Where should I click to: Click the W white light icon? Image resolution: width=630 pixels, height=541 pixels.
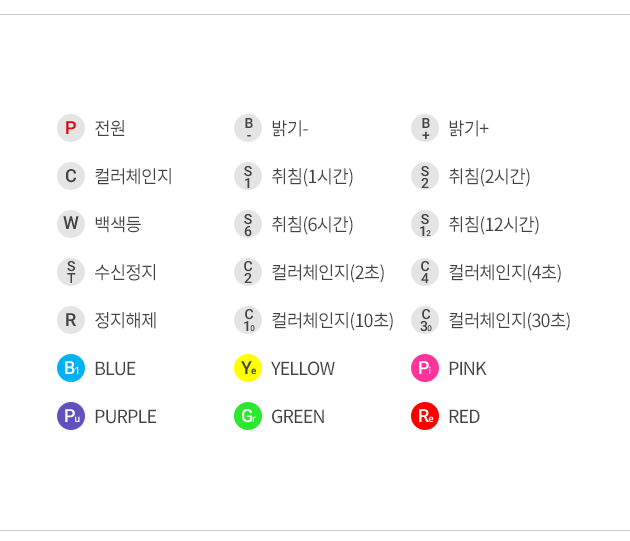pos(71,224)
